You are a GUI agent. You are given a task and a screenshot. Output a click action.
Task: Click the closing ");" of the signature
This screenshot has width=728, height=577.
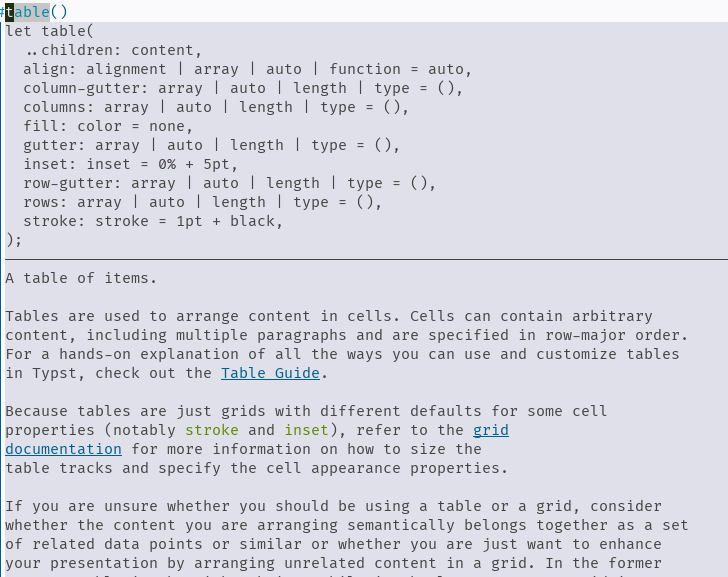pos(14,240)
